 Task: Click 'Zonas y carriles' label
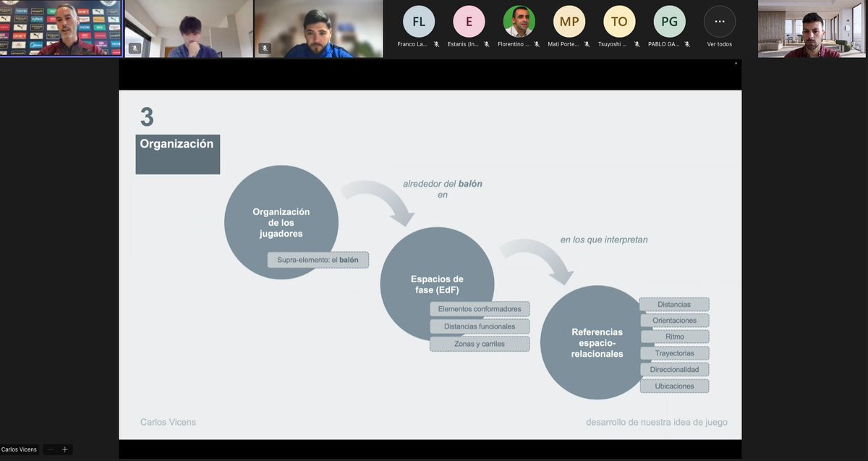480,344
